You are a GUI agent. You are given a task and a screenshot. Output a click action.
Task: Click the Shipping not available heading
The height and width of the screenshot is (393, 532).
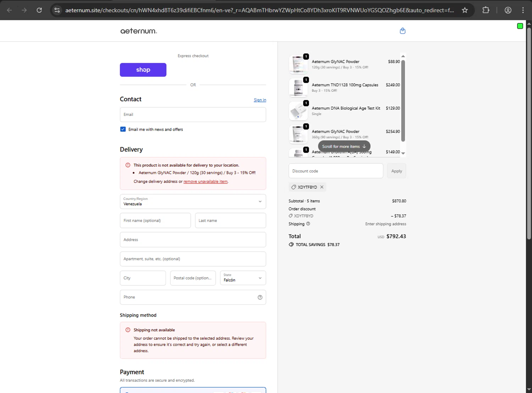coord(154,330)
